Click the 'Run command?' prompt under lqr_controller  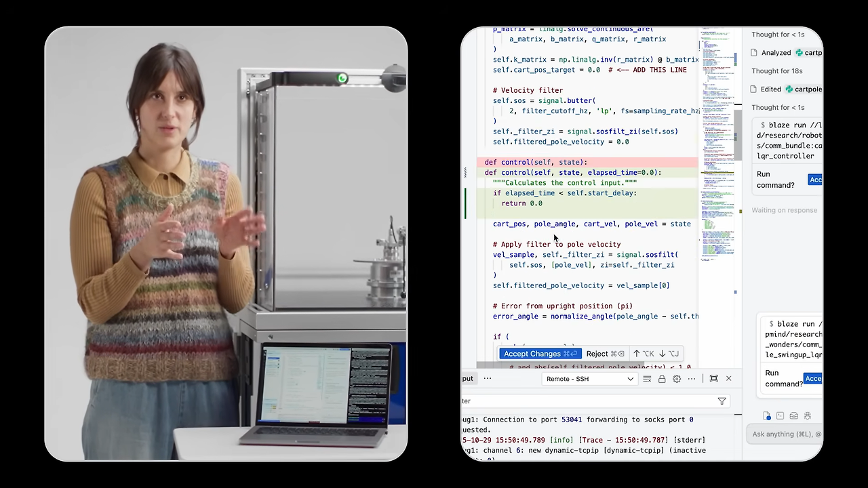click(775, 180)
